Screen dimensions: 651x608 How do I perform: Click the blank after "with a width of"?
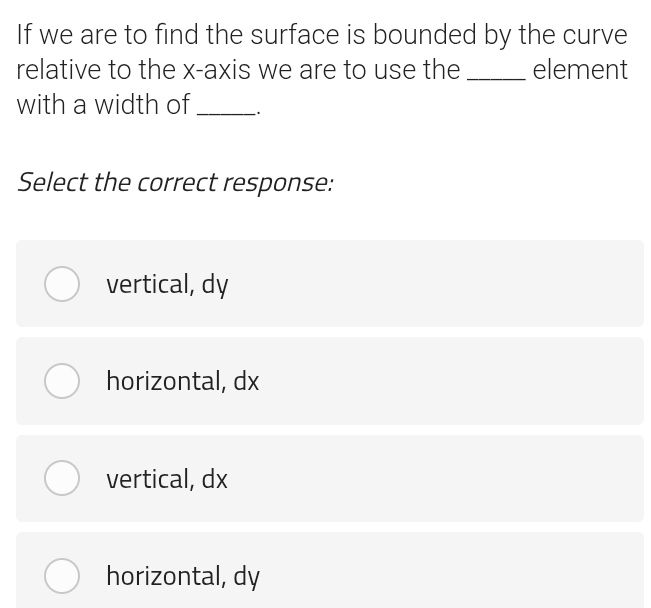pos(227,110)
